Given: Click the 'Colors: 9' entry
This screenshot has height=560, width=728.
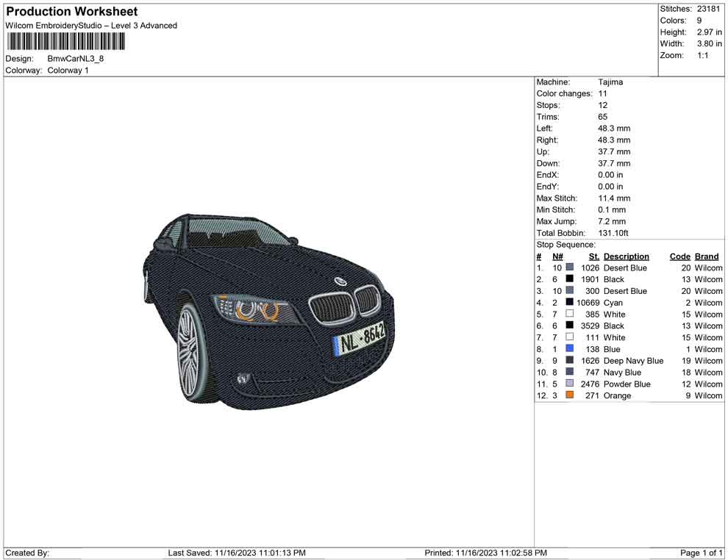Looking at the screenshot, I should coord(681,21).
